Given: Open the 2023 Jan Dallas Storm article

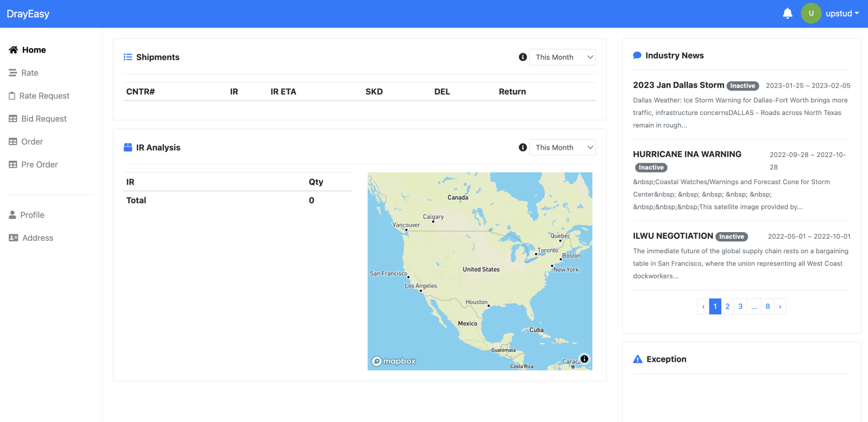Looking at the screenshot, I should [x=679, y=85].
